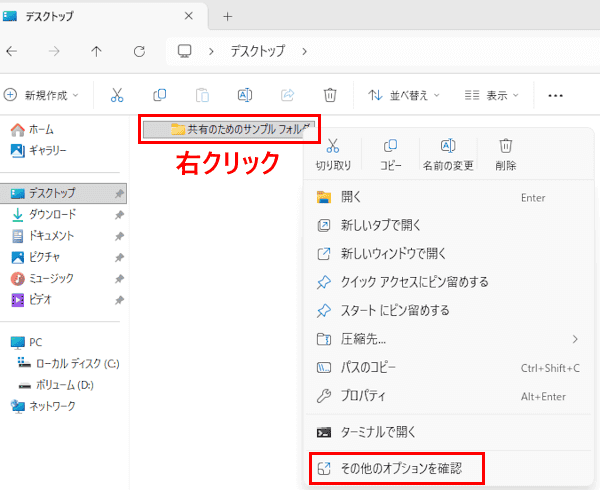Click the PC monitor icon in address bar
The height and width of the screenshot is (490, 600).
(184, 51)
